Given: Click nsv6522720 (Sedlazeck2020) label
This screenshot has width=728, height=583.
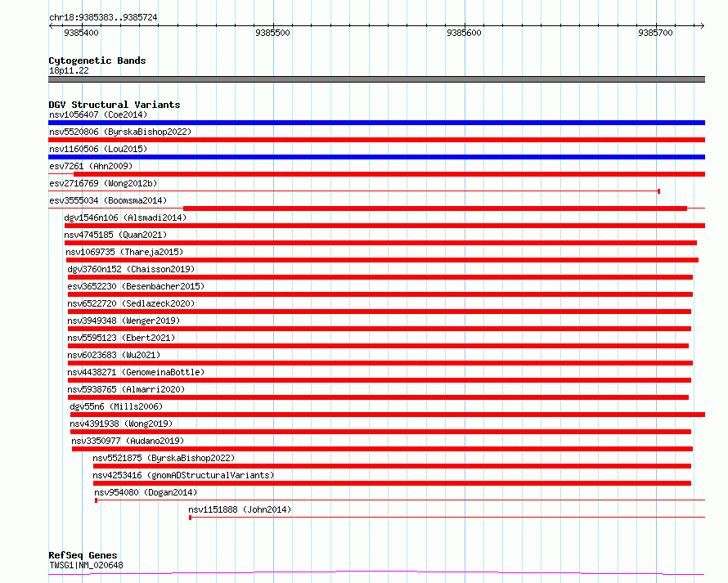Looking at the screenshot, I should (x=131, y=303).
